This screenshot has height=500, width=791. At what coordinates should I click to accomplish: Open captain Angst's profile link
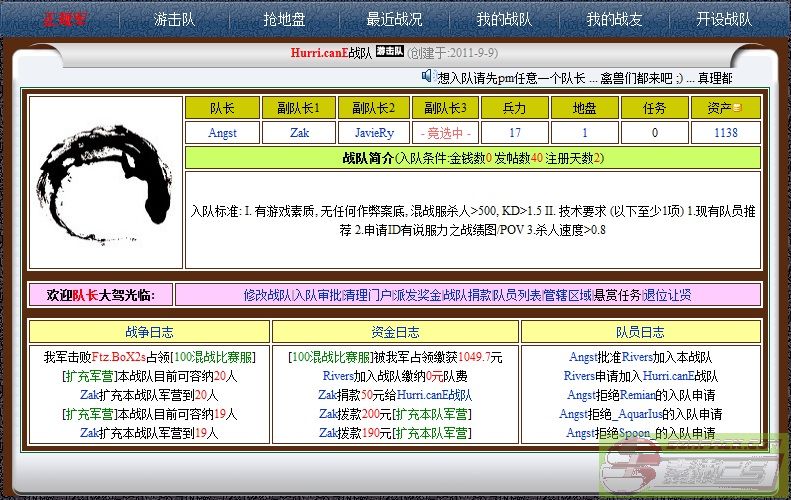pos(222,132)
